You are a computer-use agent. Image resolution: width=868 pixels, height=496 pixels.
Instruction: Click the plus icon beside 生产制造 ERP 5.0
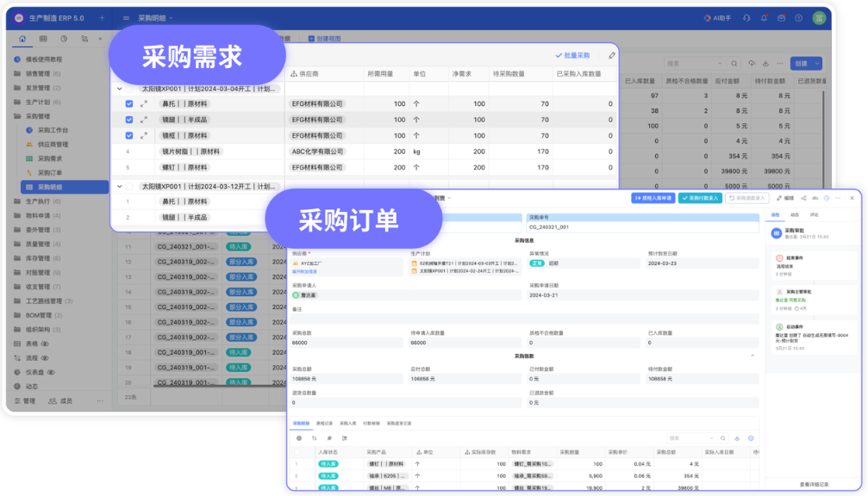pos(102,18)
